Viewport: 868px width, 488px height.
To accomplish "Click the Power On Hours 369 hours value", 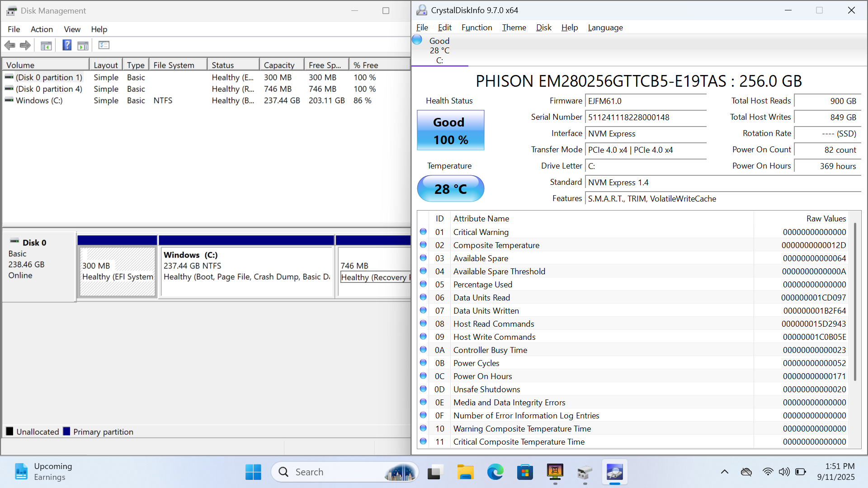I will (827, 166).
